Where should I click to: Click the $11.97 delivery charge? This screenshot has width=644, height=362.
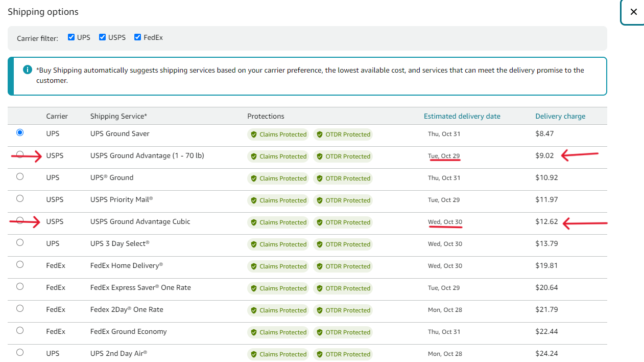tap(546, 199)
